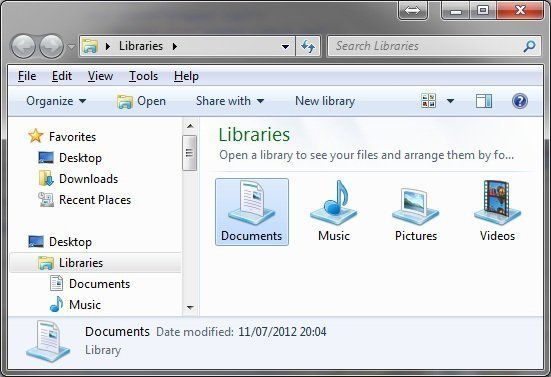The width and height of the screenshot is (551, 377).
Task: Select Favorites star in navigation pane
Action: [x=35, y=136]
